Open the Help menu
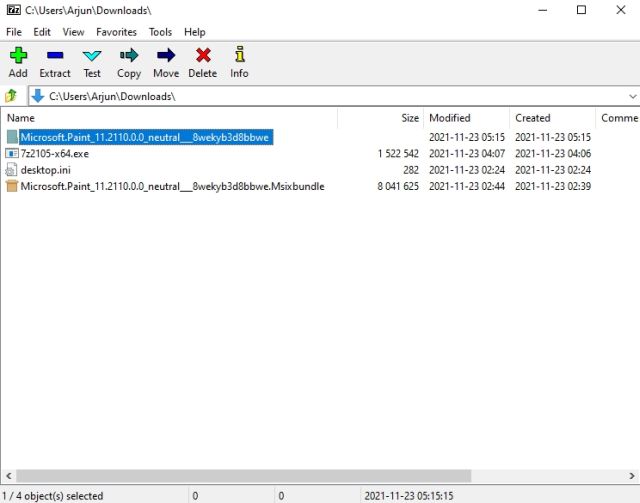 click(x=194, y=32)
